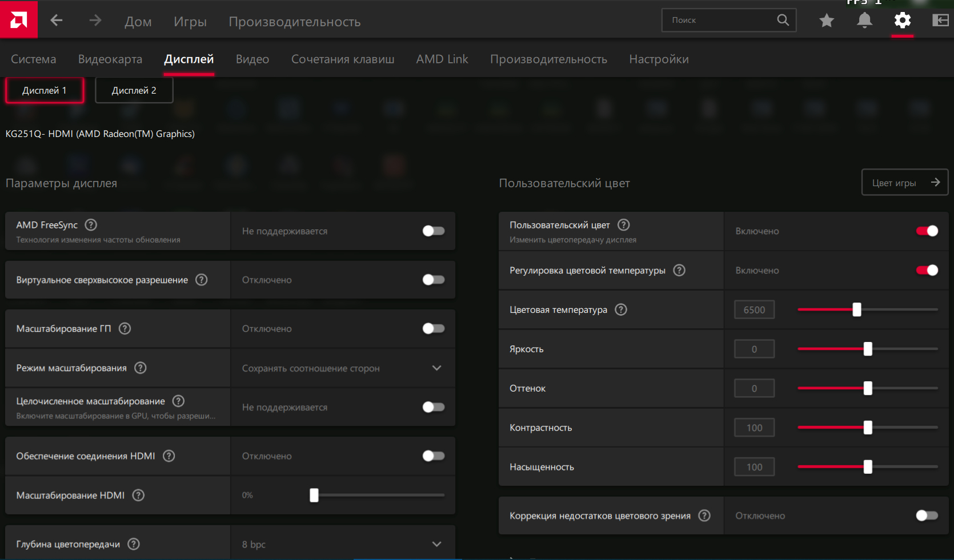The width and height of the screenshot is (954, 560).
Task: Switch to the Видеокарта tab
Action: pyautogui.click(x=110, y=59)
